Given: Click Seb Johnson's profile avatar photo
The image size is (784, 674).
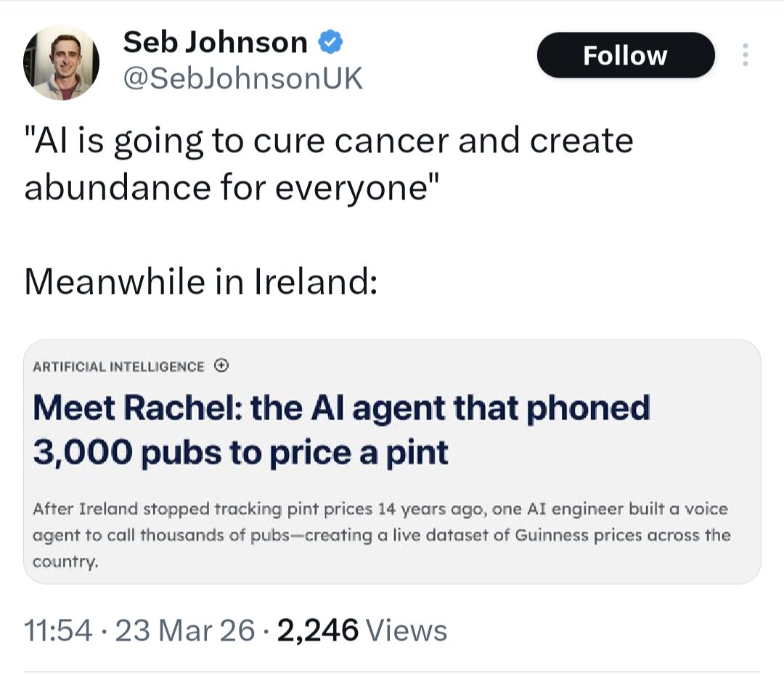Looking at the screenshot, I should point(62,62).
